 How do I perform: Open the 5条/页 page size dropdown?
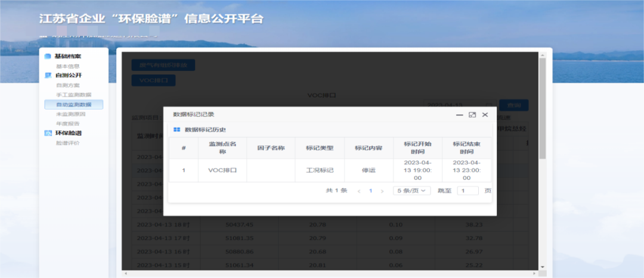point(411,191)
